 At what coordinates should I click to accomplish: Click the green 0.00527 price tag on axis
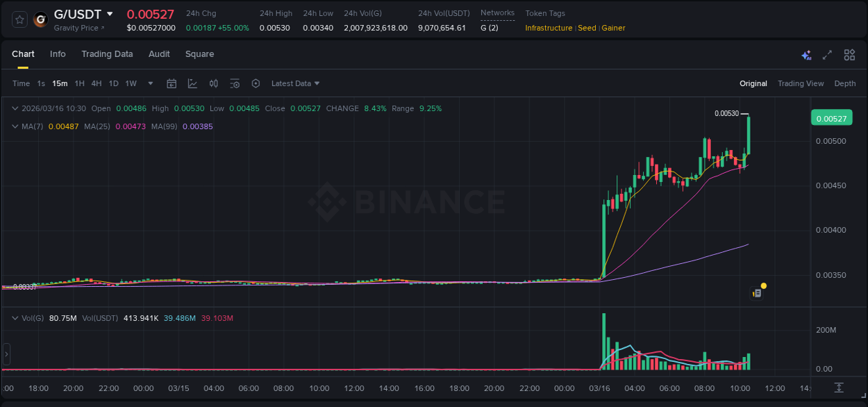tap(831, 118)
